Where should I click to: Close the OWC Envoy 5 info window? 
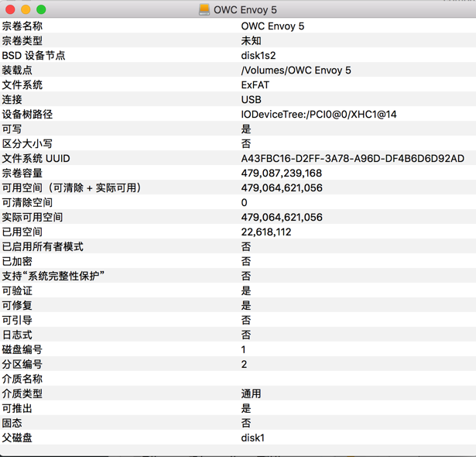pos(10,10)
